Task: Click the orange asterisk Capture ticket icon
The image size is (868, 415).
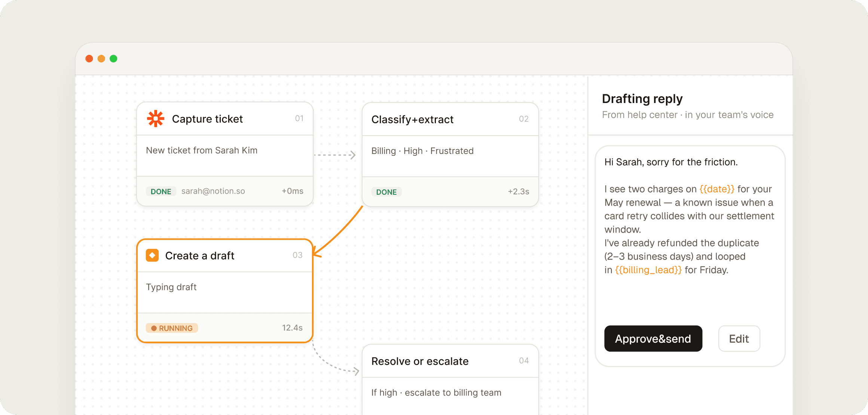Action: point(156,119)
